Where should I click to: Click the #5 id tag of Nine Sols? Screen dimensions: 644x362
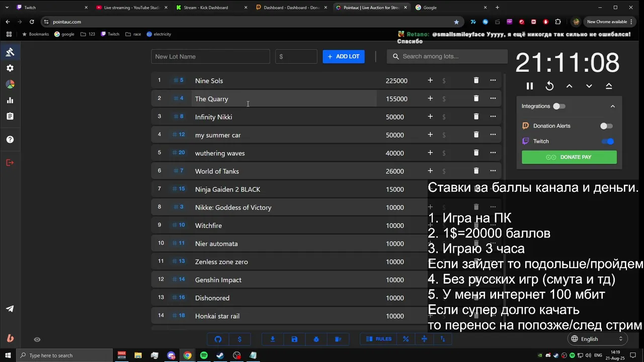(x=179, y=80)
